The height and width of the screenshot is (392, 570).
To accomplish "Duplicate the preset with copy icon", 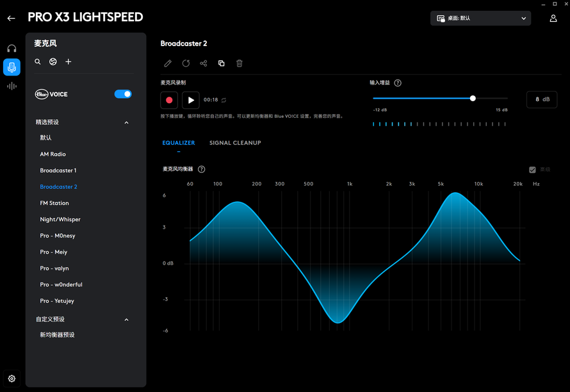I will (x=222, y=63).
